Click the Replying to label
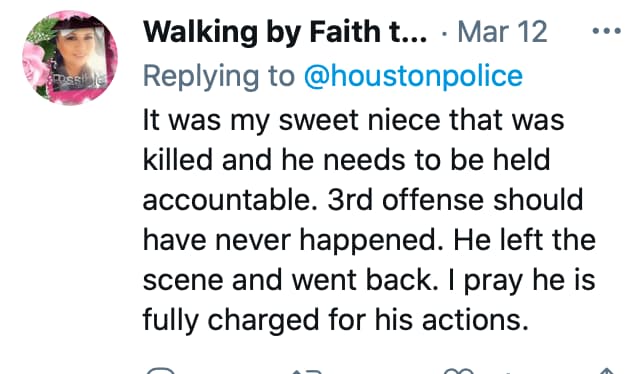 (218, 76)
